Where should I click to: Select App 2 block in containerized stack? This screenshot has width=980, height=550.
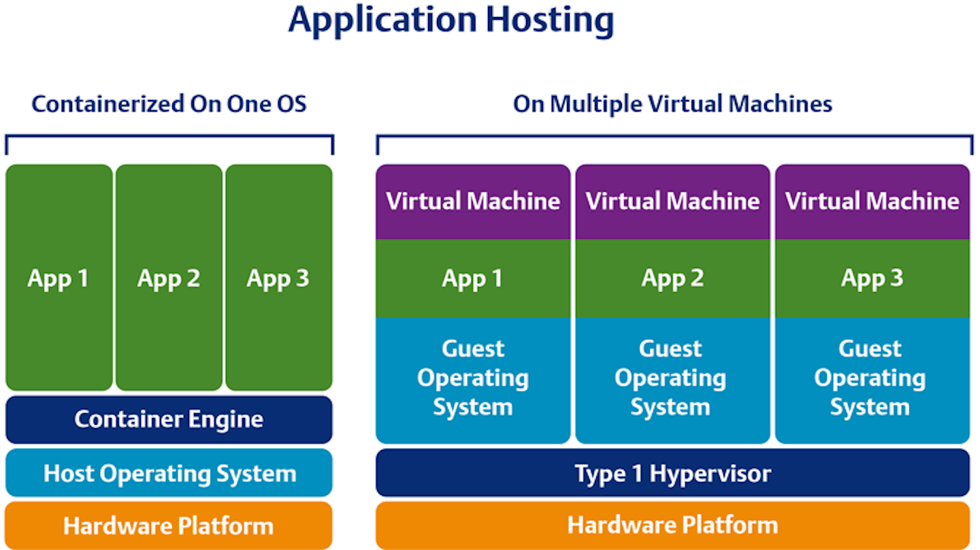(x=169, y=278)
